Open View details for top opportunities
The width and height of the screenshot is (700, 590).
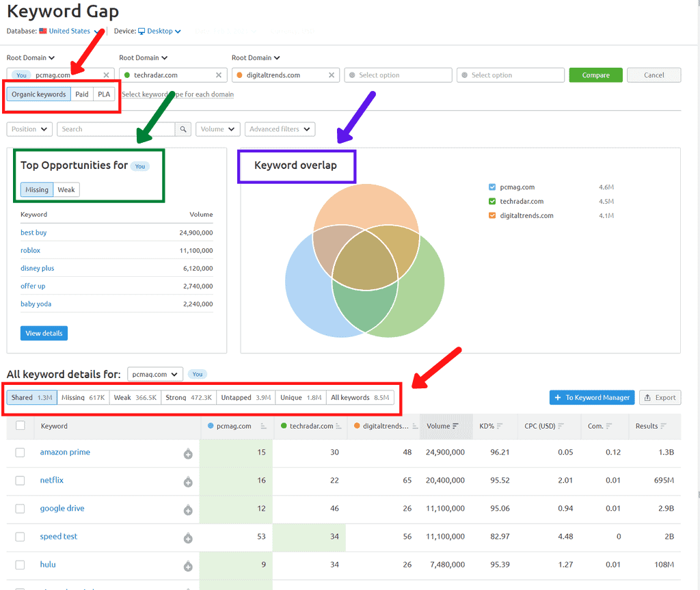coord(44,333)
